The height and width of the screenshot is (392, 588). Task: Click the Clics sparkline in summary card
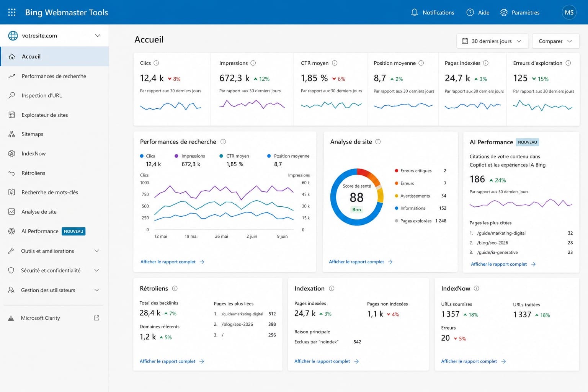pos(170,106)
